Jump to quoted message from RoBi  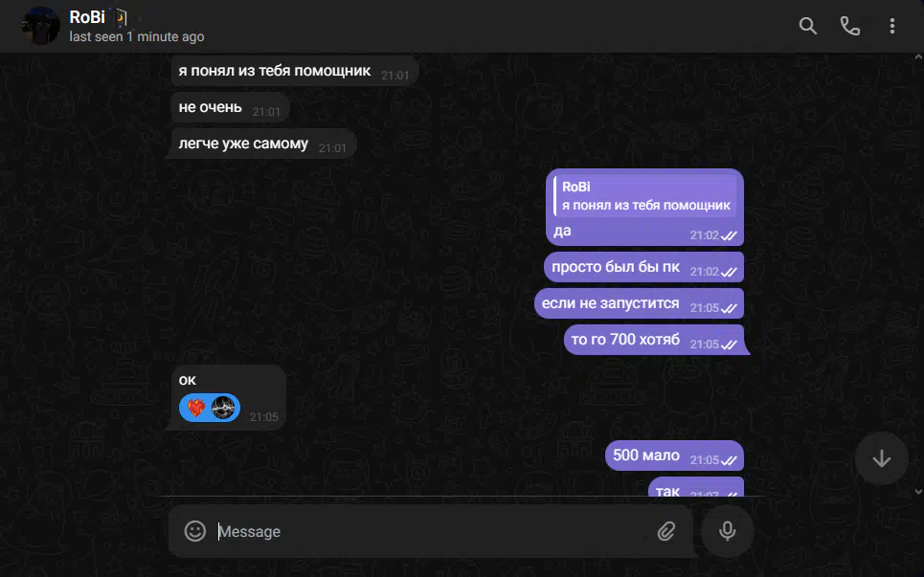tap(645, 196)
